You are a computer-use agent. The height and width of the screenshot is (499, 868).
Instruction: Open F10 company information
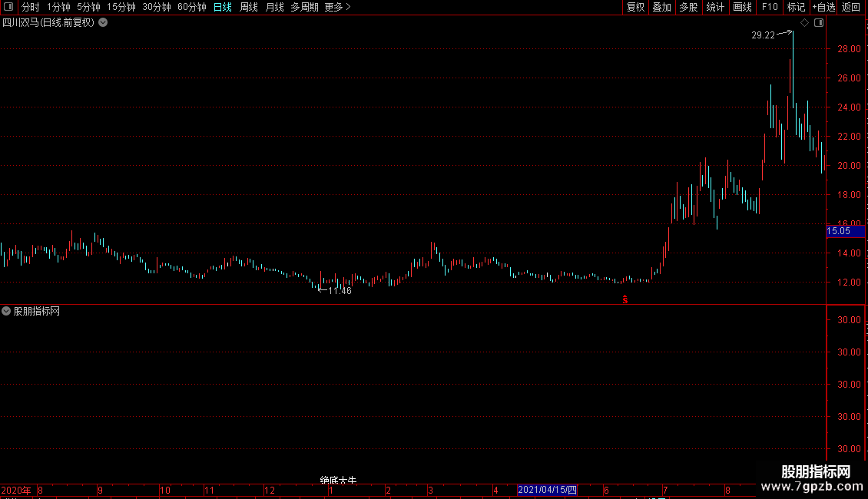tap(770, 7)
